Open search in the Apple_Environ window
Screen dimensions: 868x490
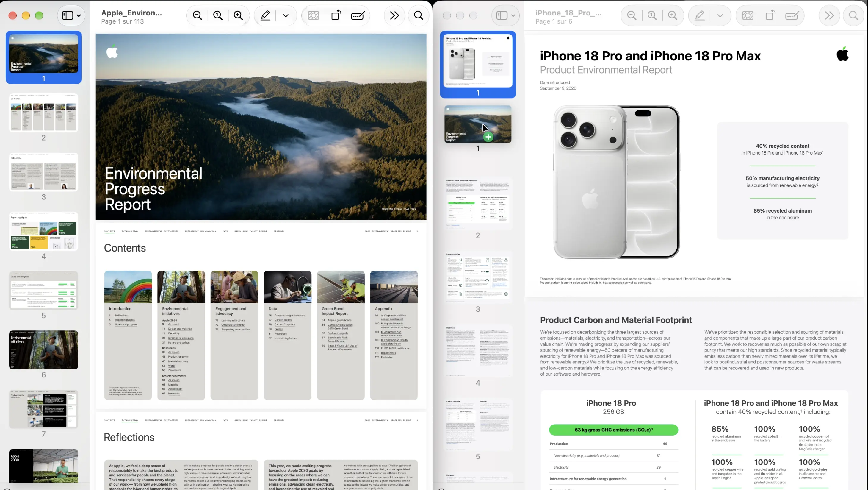419,15
